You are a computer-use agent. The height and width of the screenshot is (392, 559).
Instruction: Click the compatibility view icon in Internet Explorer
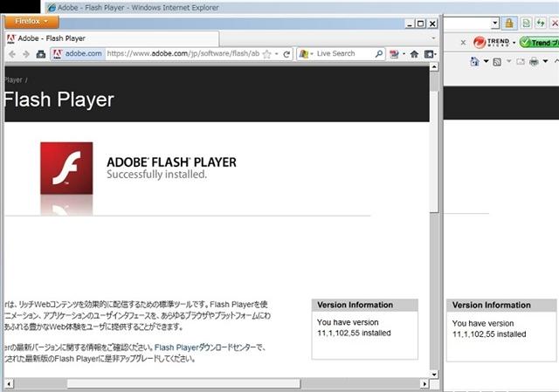[x=526, y=24]
